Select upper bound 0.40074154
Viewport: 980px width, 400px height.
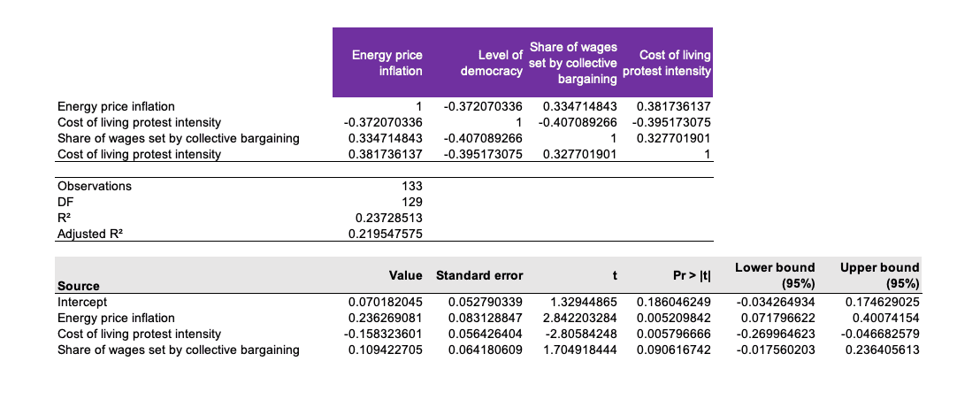885,318
